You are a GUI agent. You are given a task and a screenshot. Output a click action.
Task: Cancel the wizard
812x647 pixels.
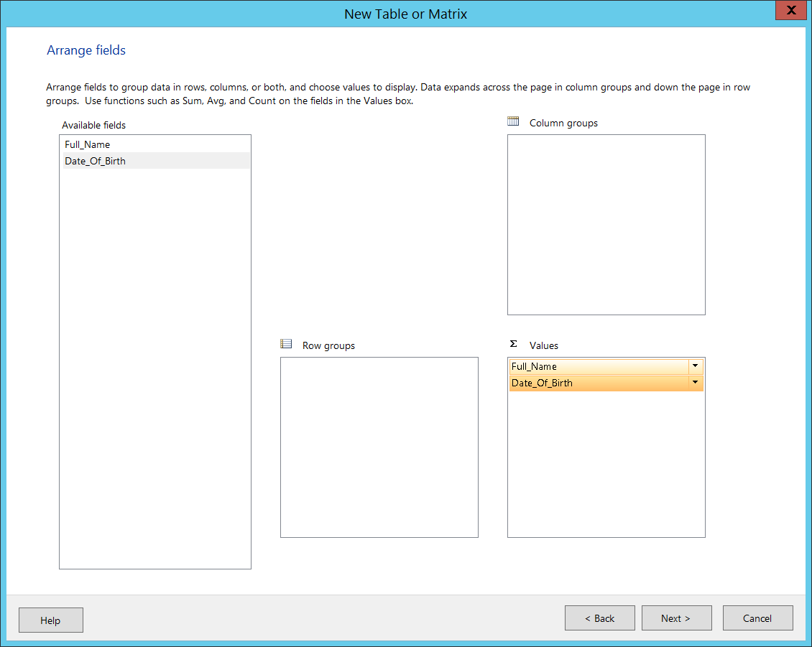757,618
